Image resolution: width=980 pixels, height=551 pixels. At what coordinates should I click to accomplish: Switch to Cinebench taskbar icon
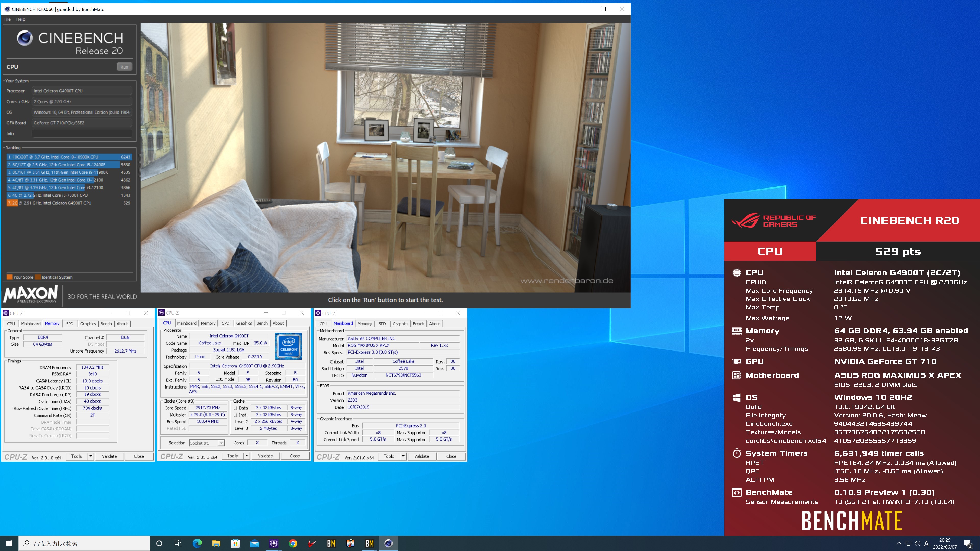tap(388, 543)
